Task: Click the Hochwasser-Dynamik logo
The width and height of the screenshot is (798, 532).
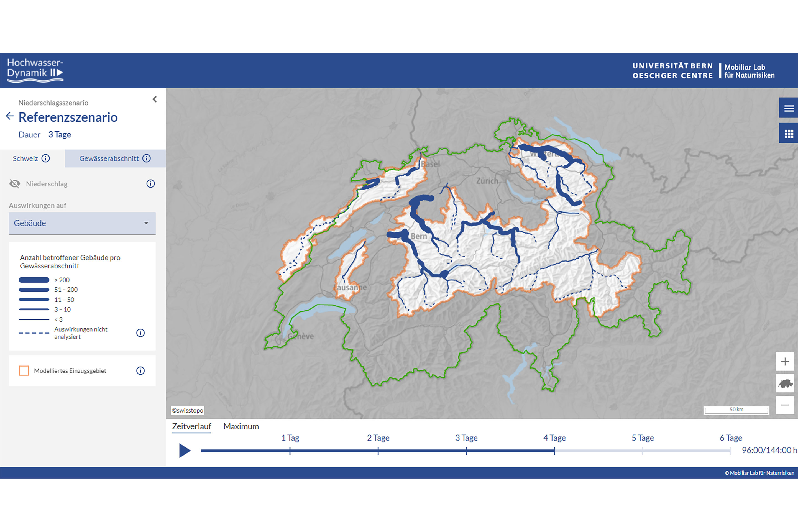Action: click(35, 70)
